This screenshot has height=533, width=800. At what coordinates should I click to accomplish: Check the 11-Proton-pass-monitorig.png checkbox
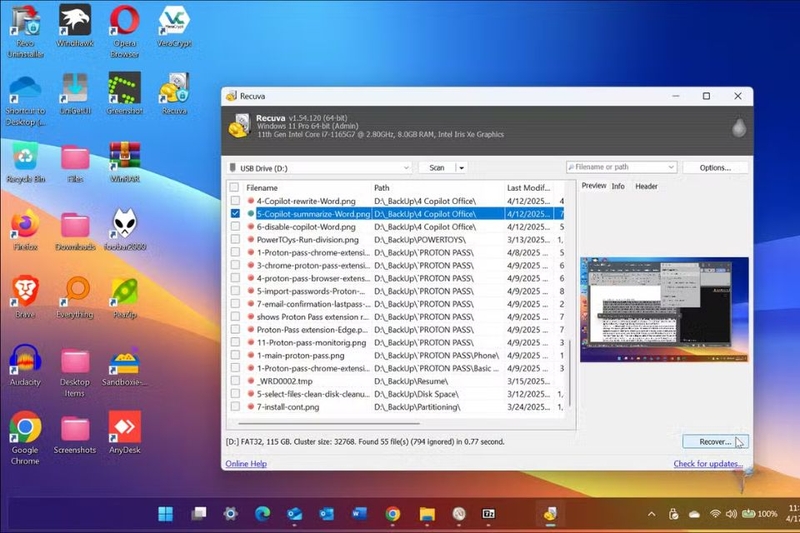click(x=235, y=342)
